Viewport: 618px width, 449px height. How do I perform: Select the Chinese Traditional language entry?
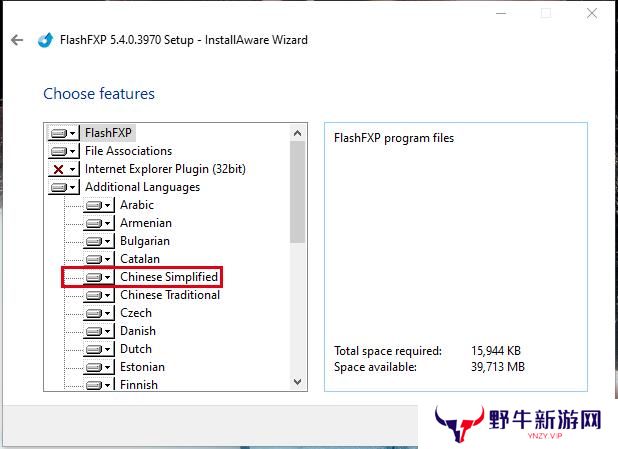click(170, 295)
